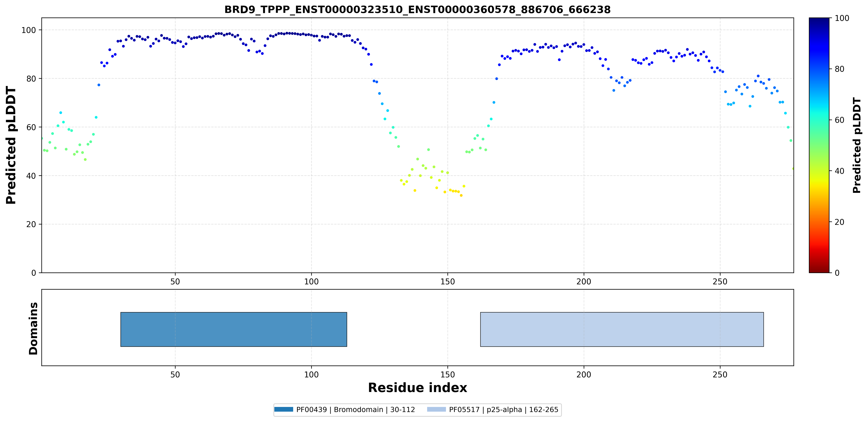The height and width of the screenshot is (422, 868).
Task: Click the dark blue Bromodomain legend swatch
Action: pos(283,410)
